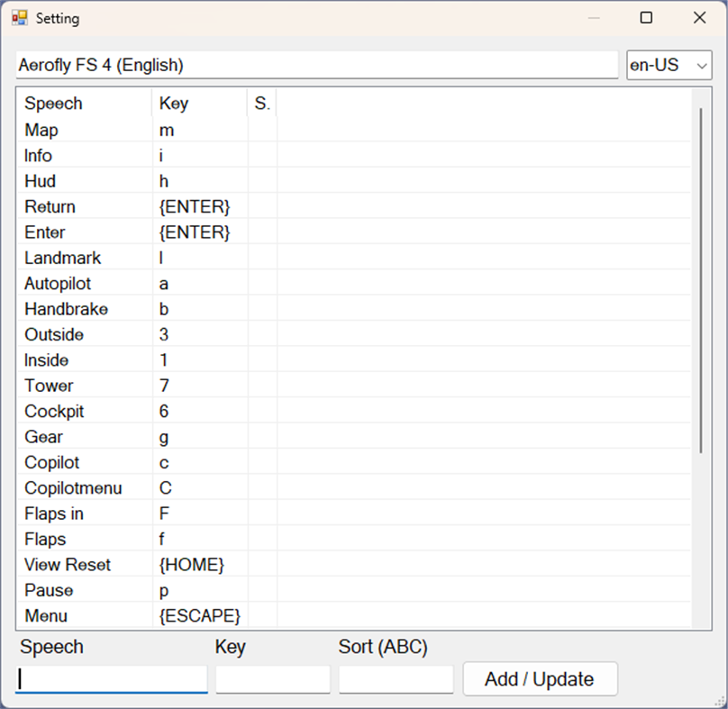Select the Info row

pos(354,156)
